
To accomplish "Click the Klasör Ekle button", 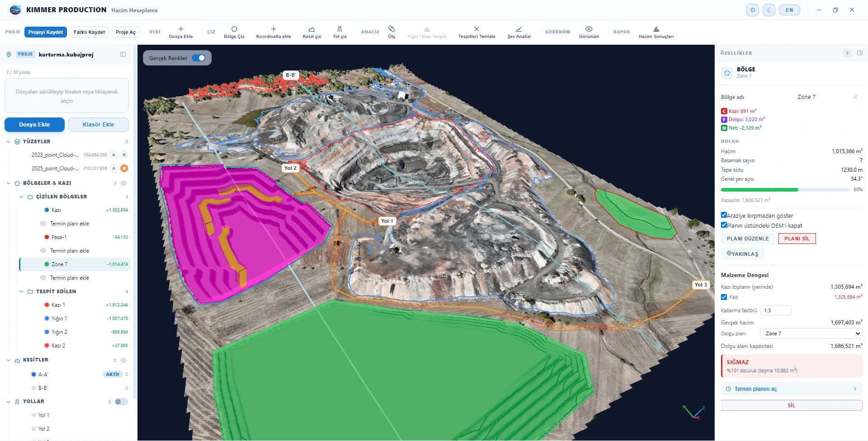I will [99, 125].
